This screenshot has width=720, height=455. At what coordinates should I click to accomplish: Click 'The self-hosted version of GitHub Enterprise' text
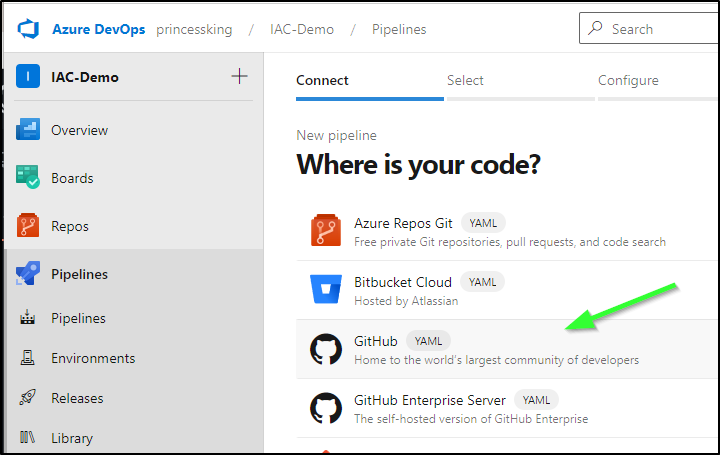pos(471,419)
